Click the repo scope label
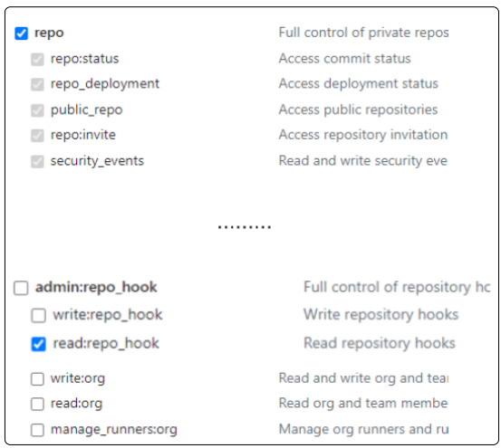The height and width of the screenshot is (448, 501). coord(49,33)
